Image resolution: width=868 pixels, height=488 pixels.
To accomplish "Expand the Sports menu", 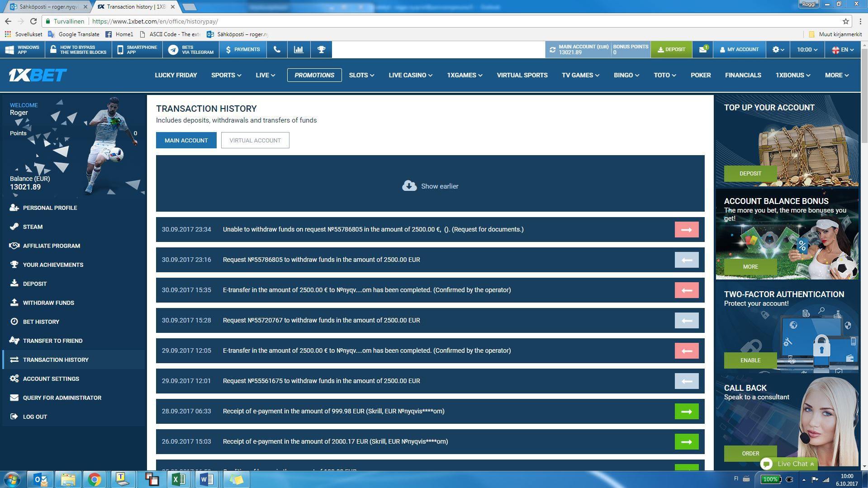I will click(226, 75).
